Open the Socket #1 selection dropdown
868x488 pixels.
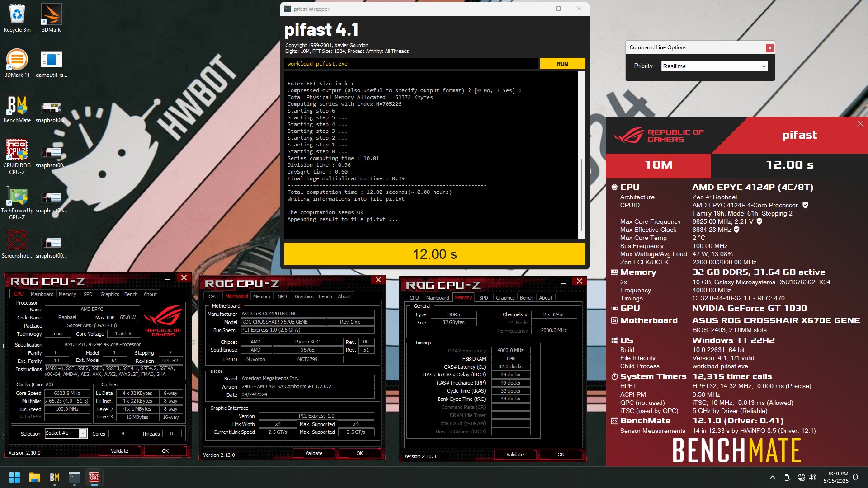66,433
